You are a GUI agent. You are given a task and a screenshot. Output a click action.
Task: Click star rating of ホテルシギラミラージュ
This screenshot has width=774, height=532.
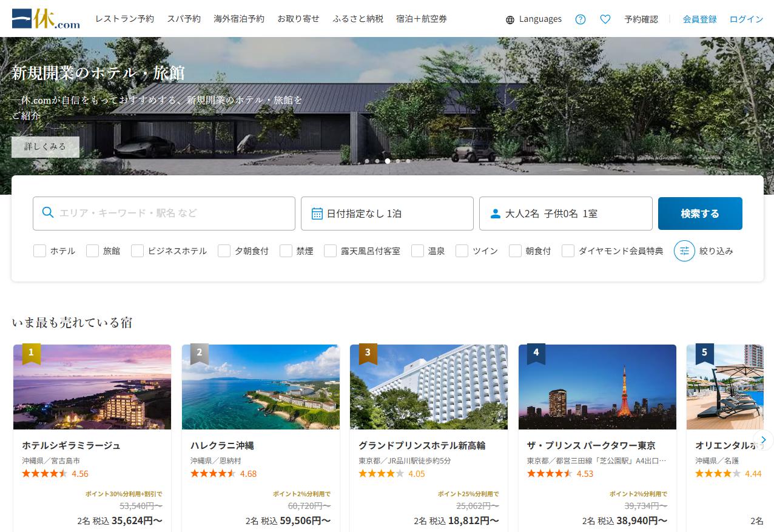coord(45,473)
